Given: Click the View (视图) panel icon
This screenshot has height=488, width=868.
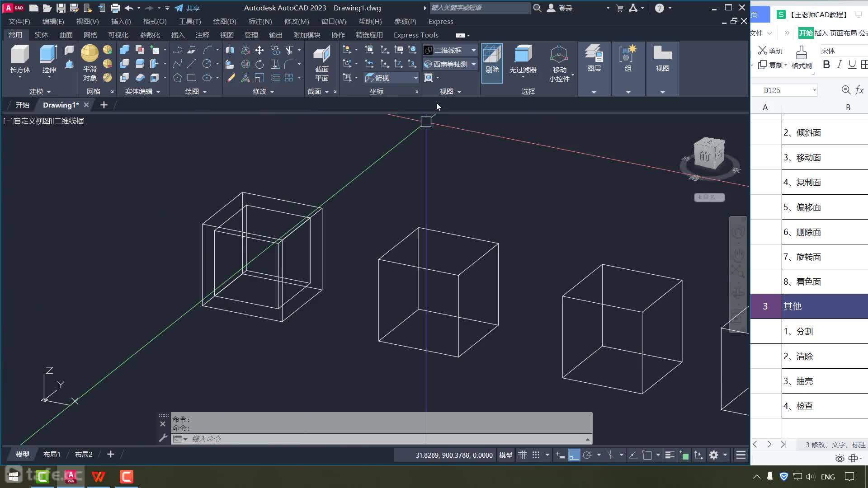Looking at the screenshot, I should [662, 53].
